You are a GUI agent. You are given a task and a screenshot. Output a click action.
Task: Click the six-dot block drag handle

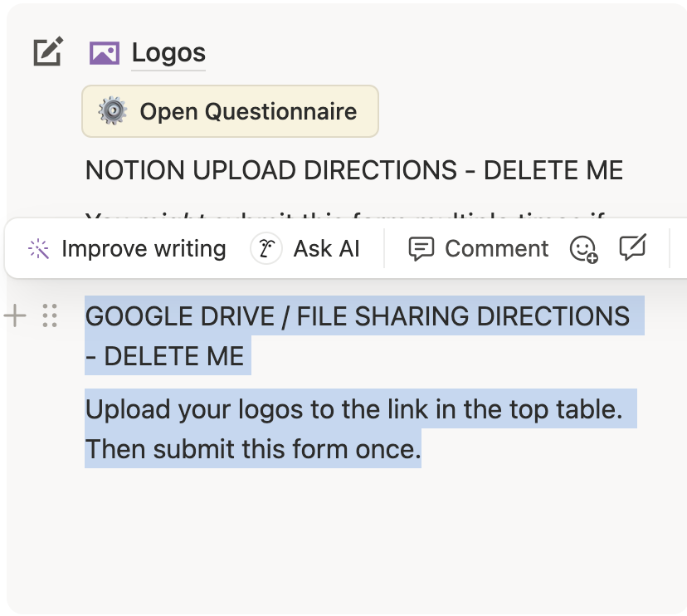[50, 315]
